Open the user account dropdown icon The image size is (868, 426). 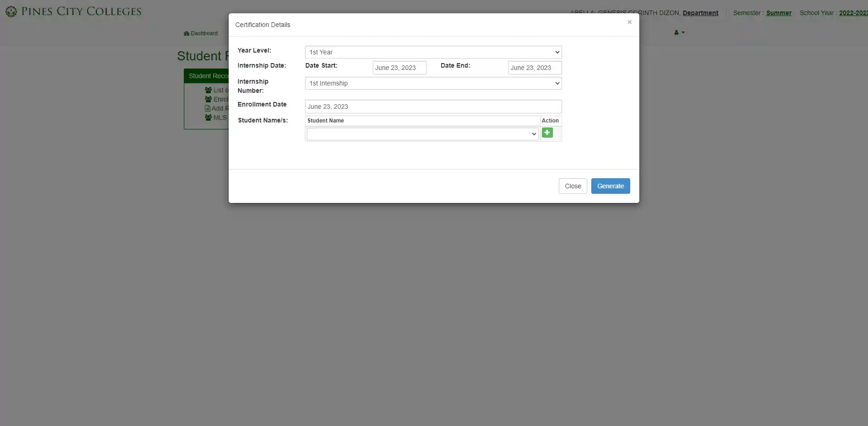point(679,32)
